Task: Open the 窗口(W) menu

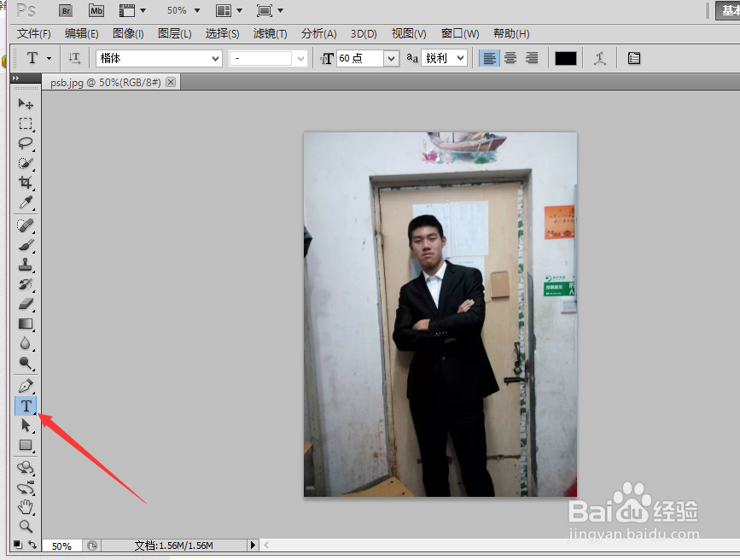Action: pos(460,33)
